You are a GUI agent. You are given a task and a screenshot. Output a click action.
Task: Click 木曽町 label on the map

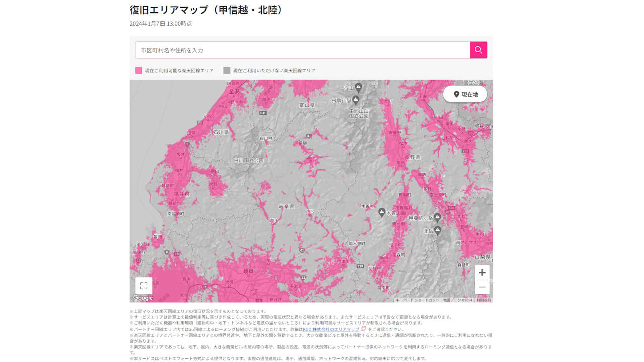point(367,206)
